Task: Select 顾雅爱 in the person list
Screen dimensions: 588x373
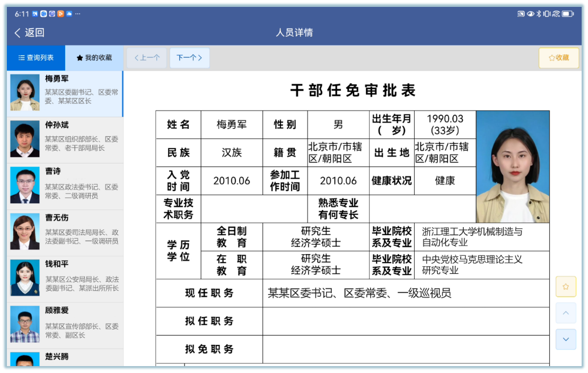Action: coord(65,326)
